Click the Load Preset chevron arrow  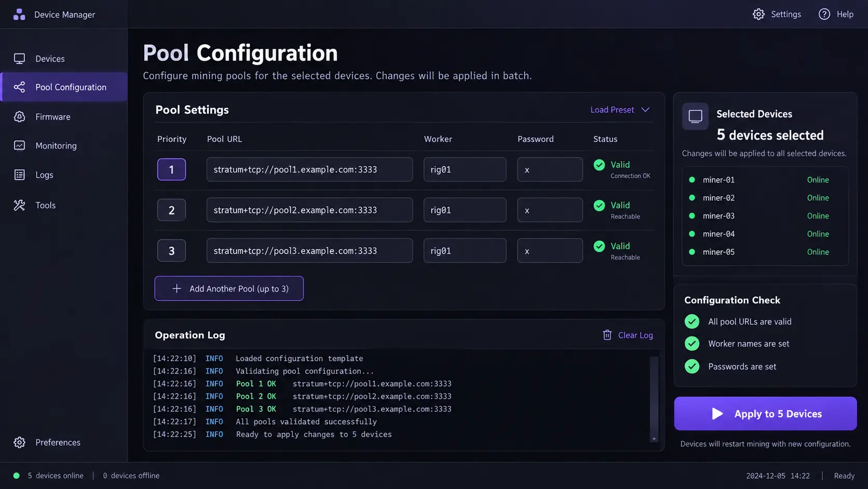click(645, 110)
